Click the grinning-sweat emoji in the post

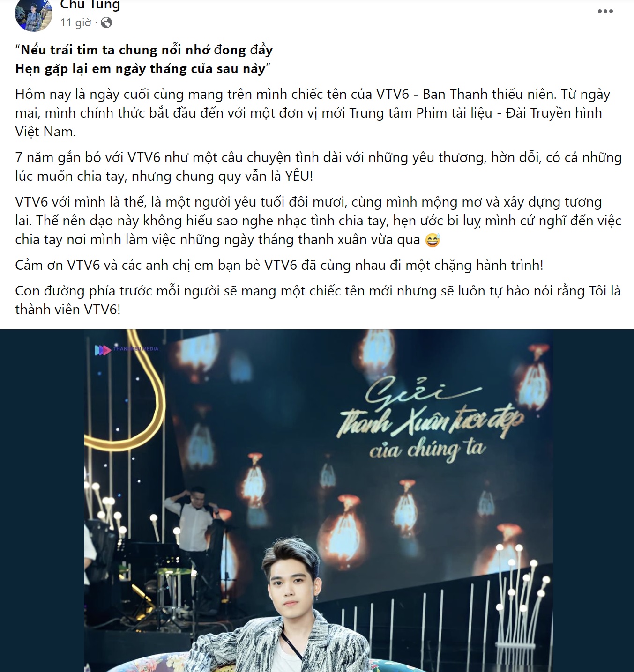[x=433, y=240]
